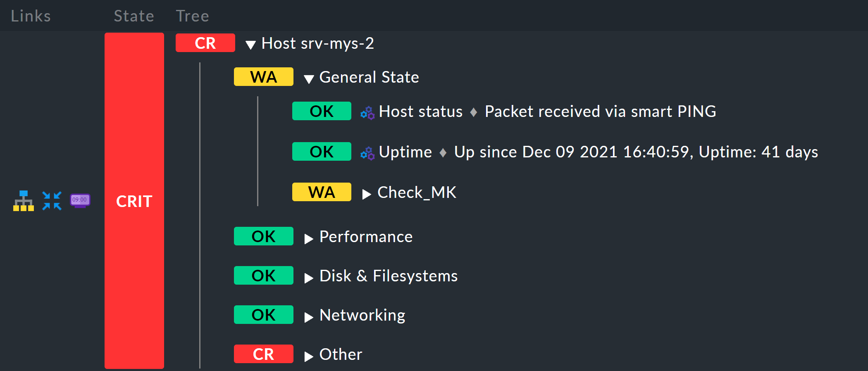Click the aggregation hierarchy icon in Links column

point(23,200)
